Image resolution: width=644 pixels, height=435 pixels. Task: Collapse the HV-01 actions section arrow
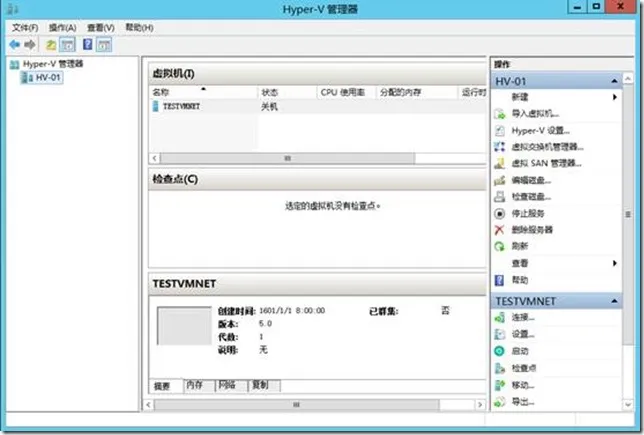coord(614,81)
